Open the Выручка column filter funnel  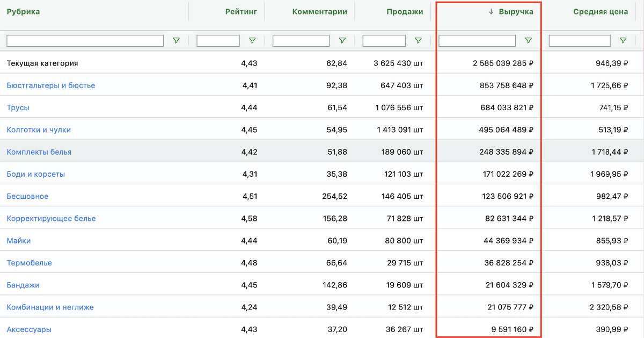click(x=529, y=41)
